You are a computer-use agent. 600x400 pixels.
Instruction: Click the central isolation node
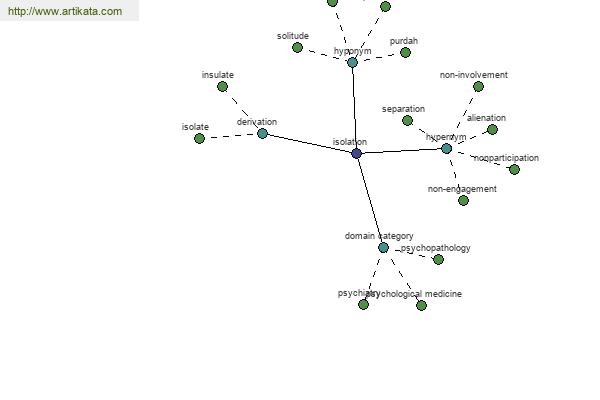tap(356, 153)
